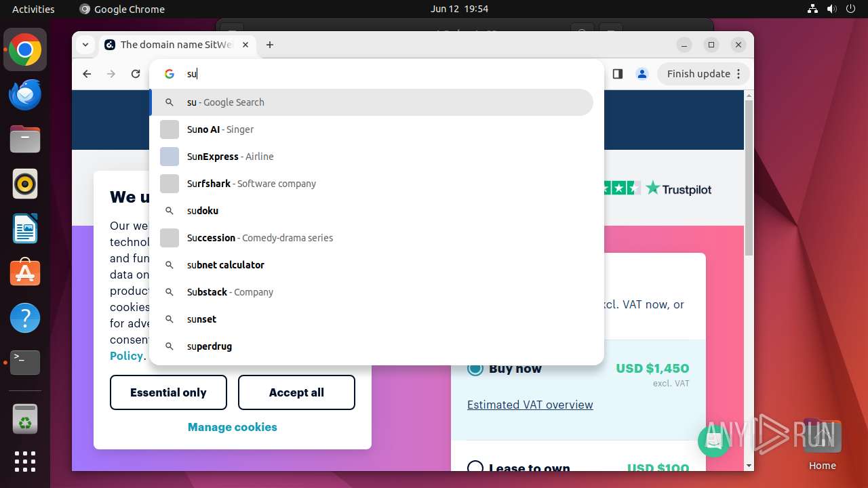
Task: Open a new tab with plus button
Action: [270, 45]
